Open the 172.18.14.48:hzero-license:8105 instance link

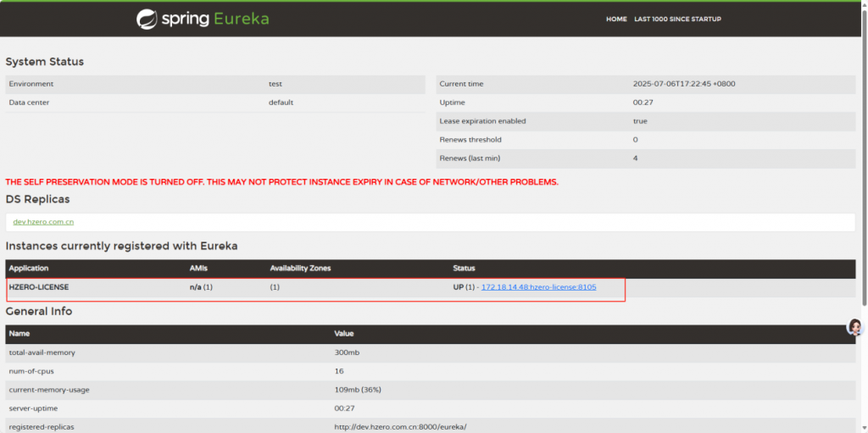538,287
